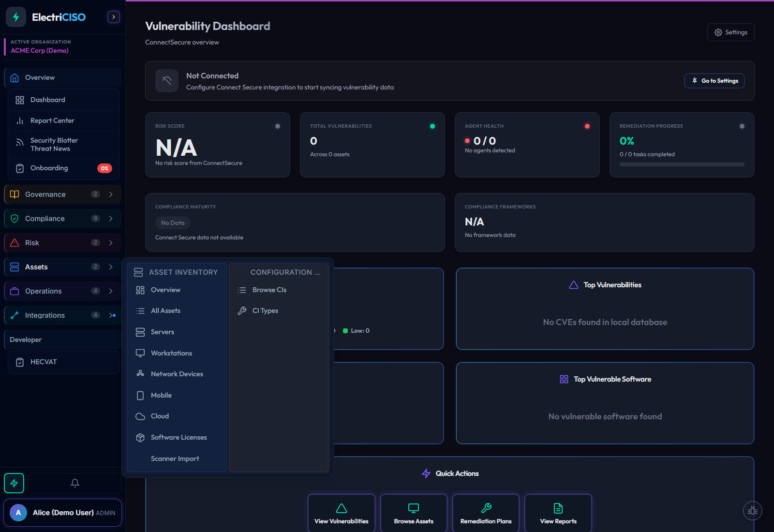The width and height of the screenshot is (774, 532).
Task: Click the ElectriCISO lightning logo
Action: tap(15, 16)
